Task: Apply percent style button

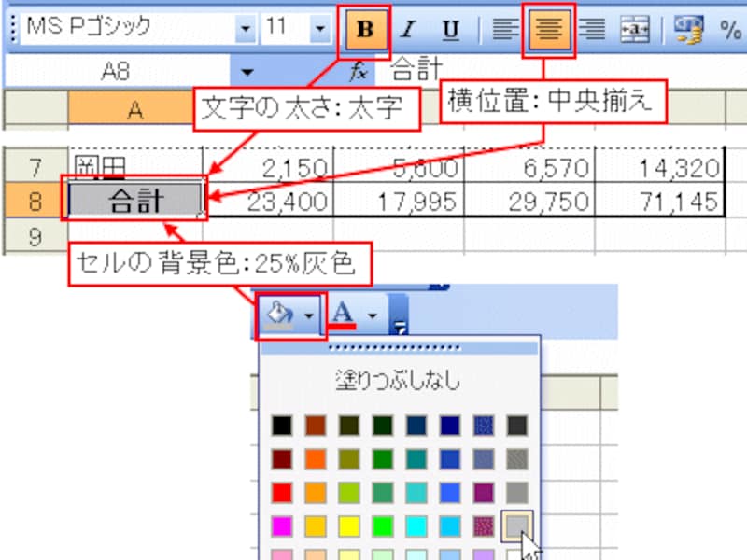Action: click(x=730, y=30)
